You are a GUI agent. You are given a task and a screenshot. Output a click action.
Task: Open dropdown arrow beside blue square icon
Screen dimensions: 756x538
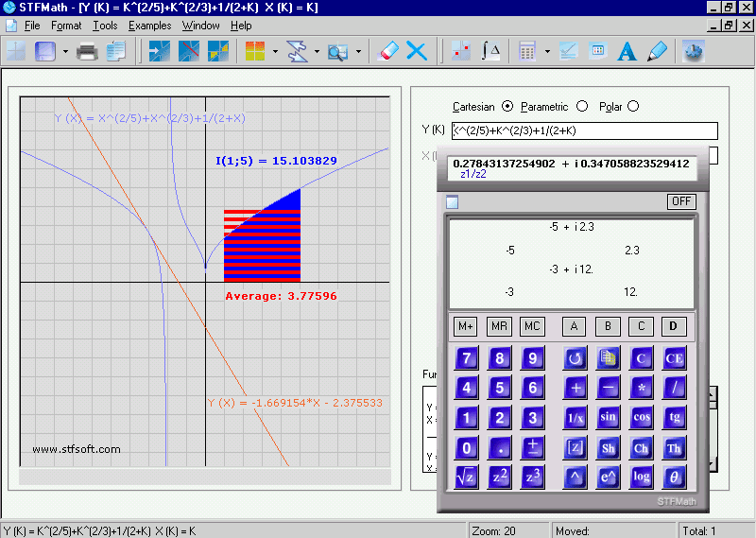[65, 51]
